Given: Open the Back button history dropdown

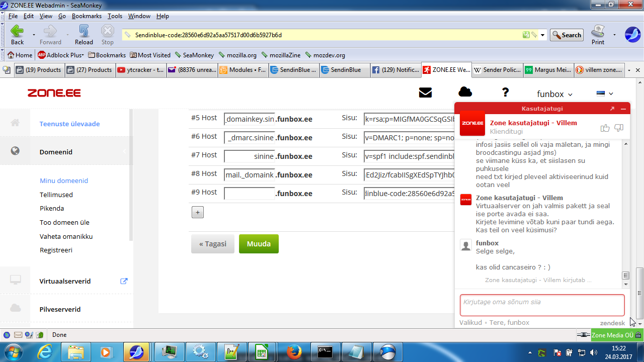Looking at the screenshot, I should point(34,35).
